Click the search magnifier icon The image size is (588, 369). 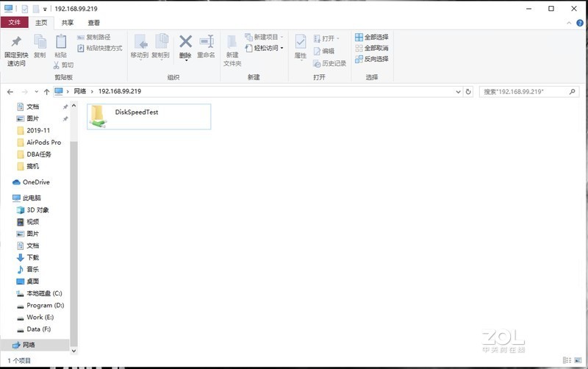[573, 91]
